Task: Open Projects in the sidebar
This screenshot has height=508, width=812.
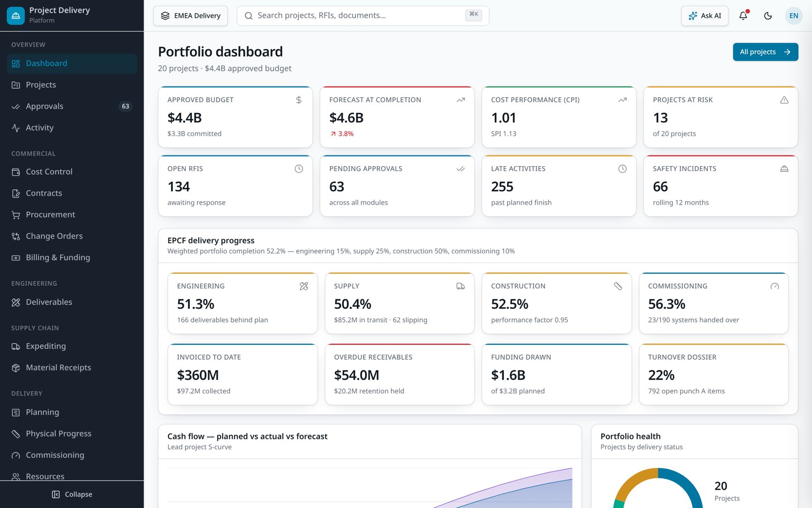Action: tap(72, 85)
